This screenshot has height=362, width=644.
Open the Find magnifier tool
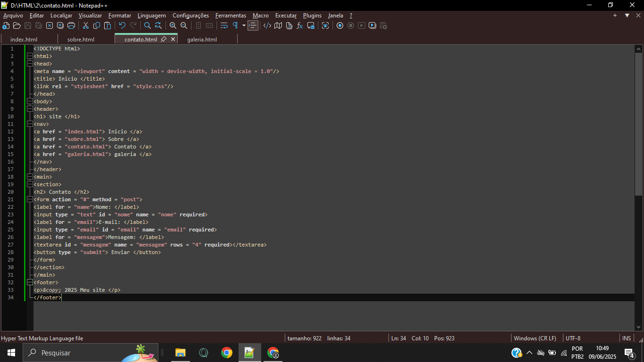(148, 25)
